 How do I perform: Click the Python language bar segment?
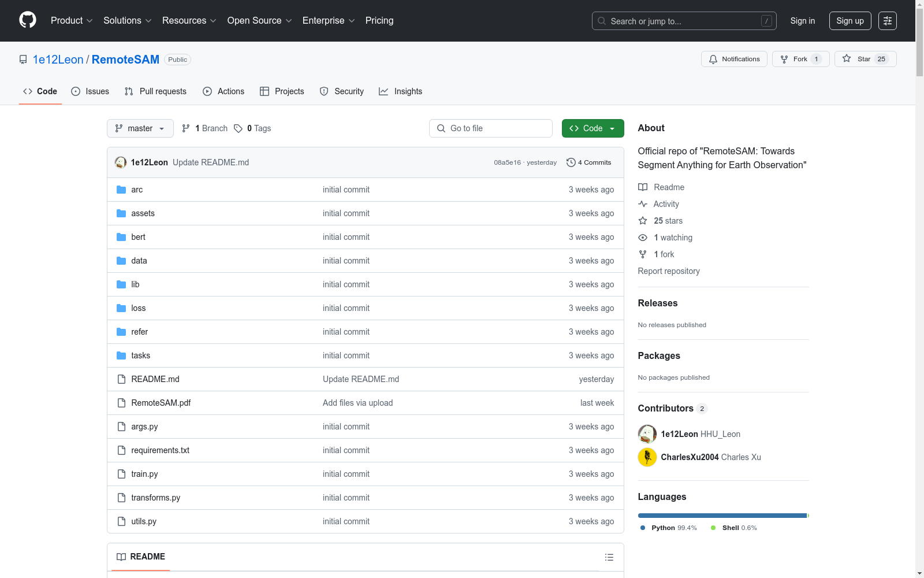[722, 516]
